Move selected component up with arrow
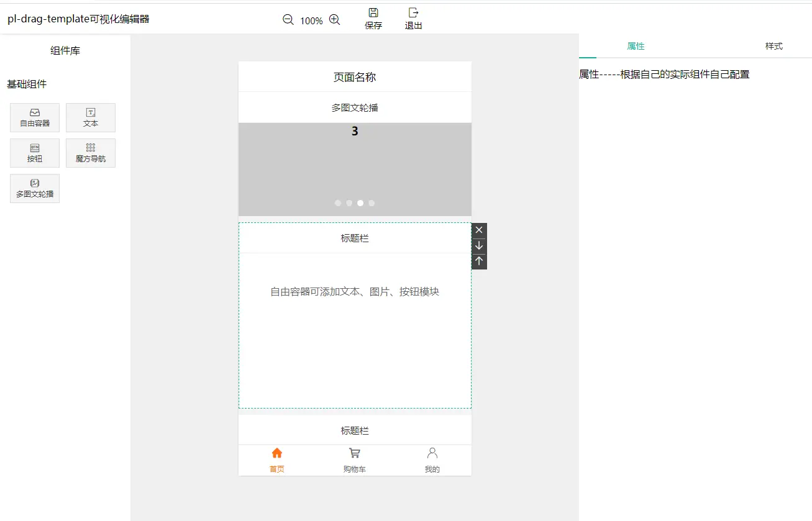The width and height of the screenshot is (812, 521). click(x=479, y=261)
